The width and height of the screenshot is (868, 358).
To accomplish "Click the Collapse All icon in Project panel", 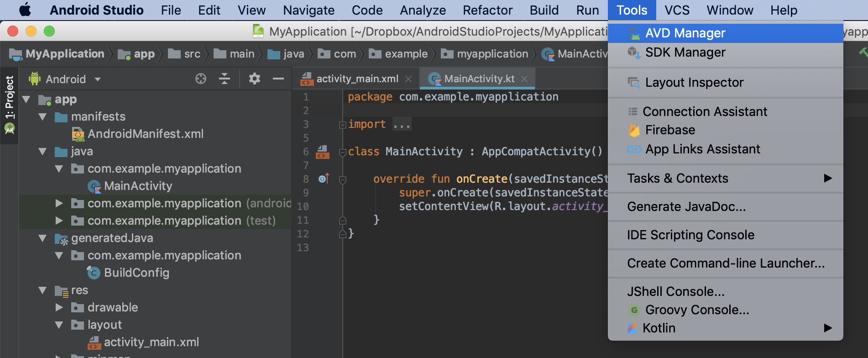I will (x=225, y=79).
